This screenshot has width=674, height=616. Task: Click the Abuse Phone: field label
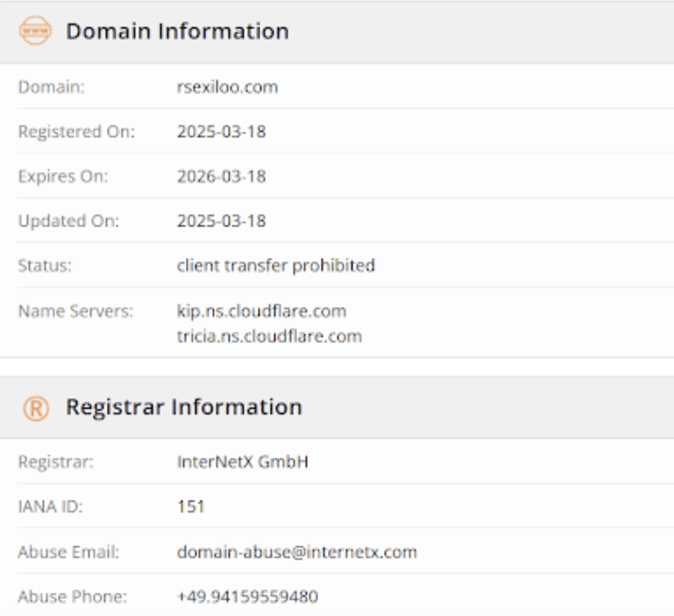[72, 597]
